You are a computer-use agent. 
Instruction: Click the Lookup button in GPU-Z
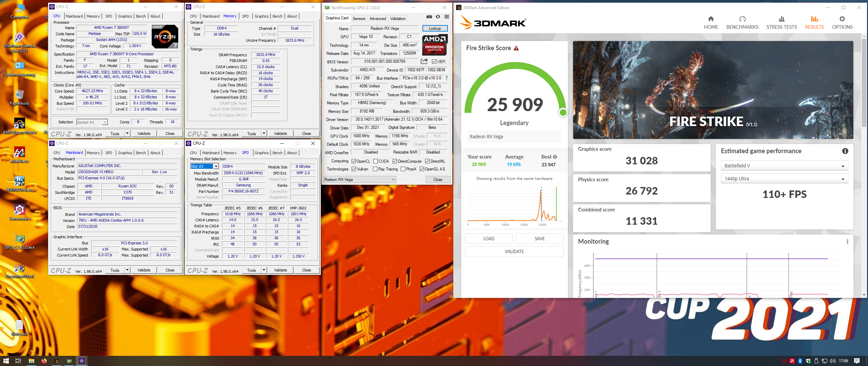click(435, 28)
